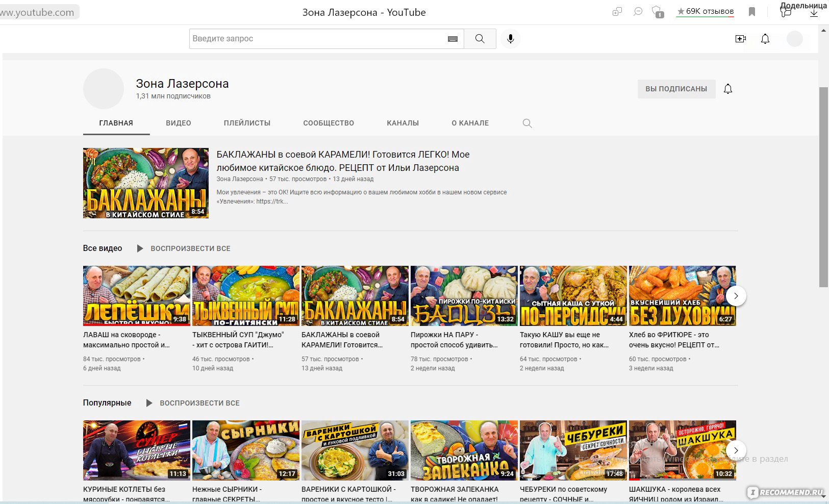Open БАОЦЗЫ steamed buns video thumbnail
This screenshot has height=504, width=829.
[x=464, y=296]
